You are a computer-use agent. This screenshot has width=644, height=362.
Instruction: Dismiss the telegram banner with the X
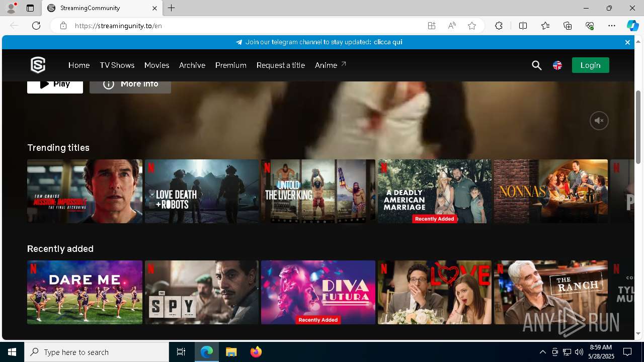coord(627,42)
